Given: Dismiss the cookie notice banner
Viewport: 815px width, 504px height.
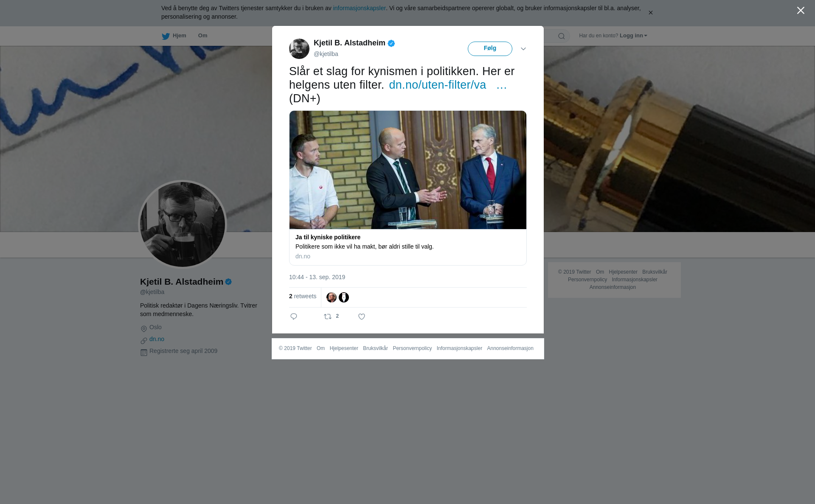Looking at the screenshot, I should pyautogui.click(x=650, y=13).
